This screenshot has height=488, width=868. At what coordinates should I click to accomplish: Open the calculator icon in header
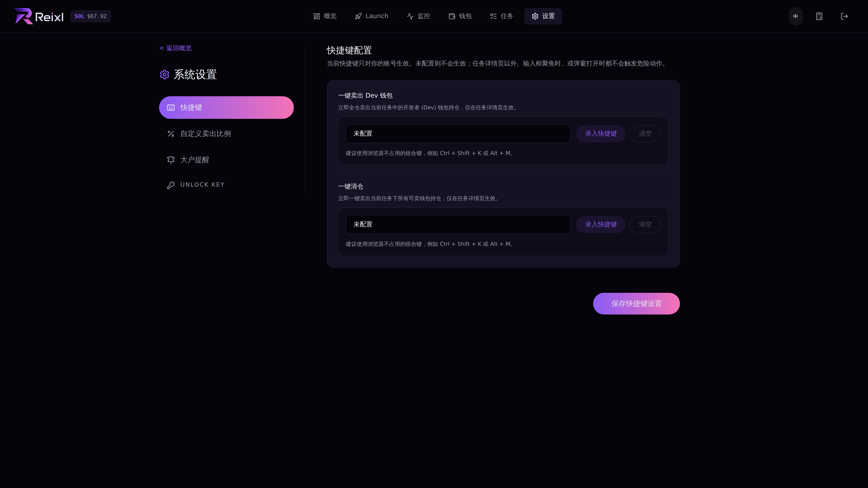819,16
